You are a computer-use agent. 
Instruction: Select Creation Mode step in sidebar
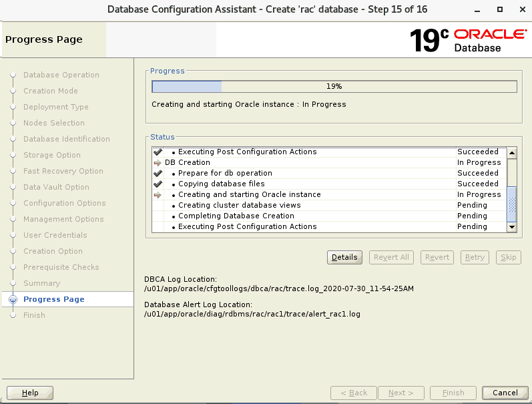(51, 91)
